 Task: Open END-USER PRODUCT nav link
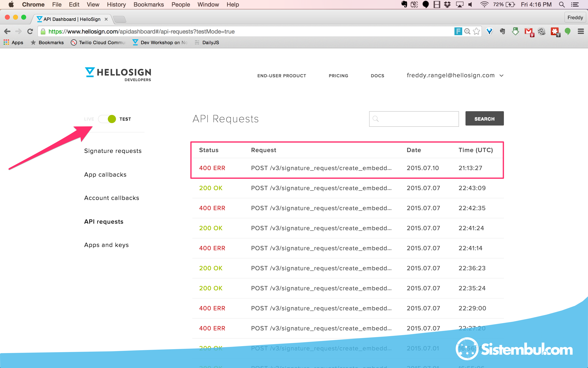pos(282,76)
